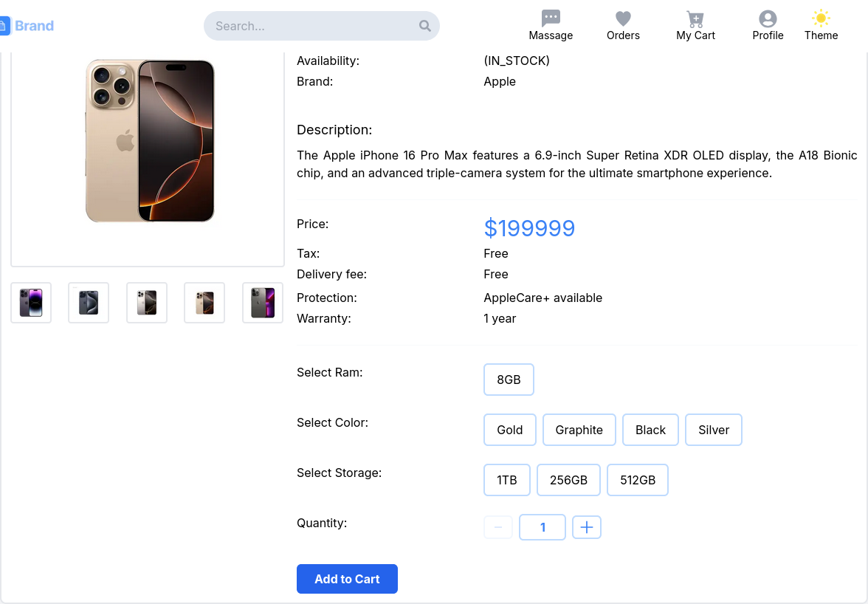Toggle the Theme sun icon

[821, 18]
